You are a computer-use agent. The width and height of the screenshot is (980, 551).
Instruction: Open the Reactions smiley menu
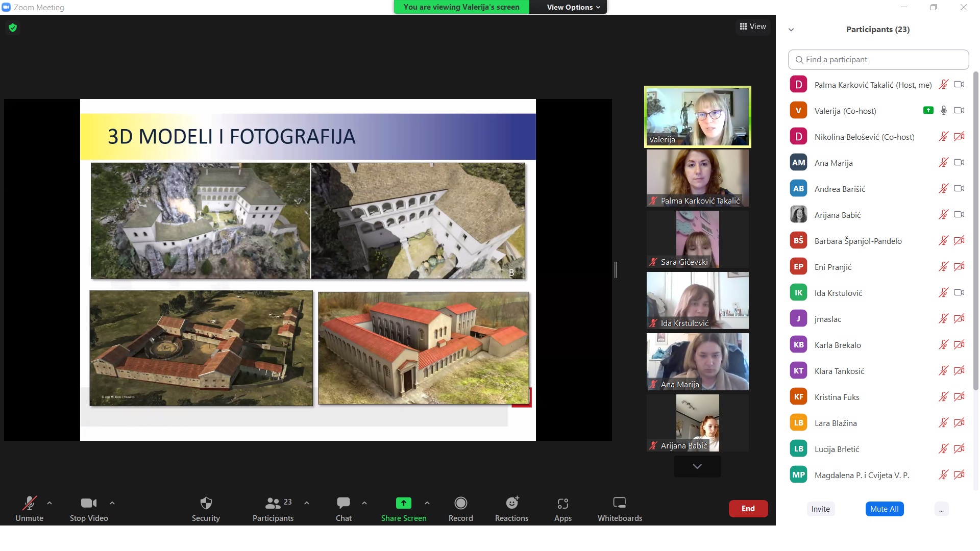point(511,509)
